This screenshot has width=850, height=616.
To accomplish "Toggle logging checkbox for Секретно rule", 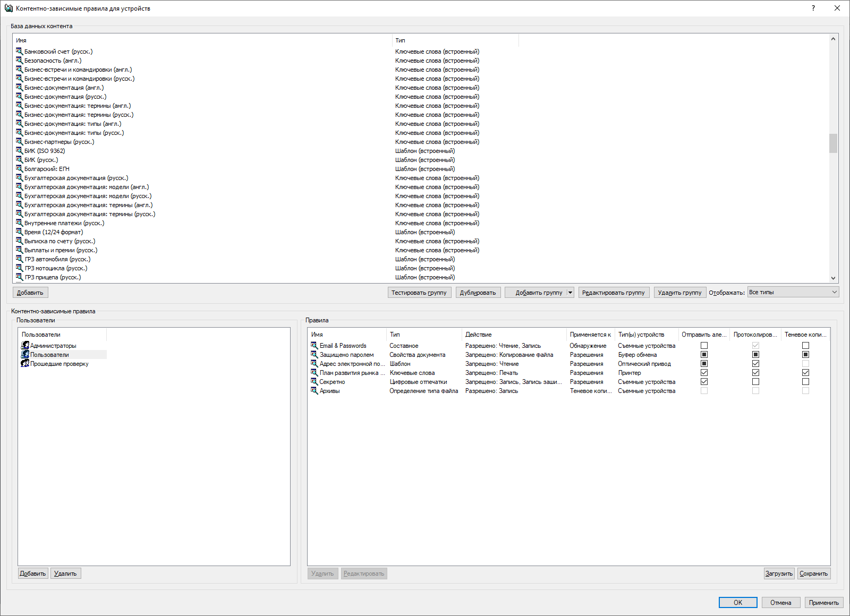I will (755, 382).
